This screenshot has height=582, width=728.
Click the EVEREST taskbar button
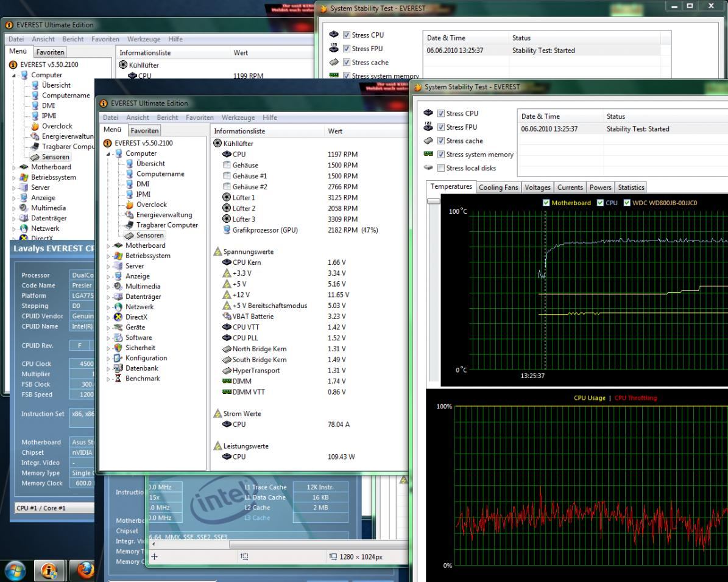click(49, 570)
